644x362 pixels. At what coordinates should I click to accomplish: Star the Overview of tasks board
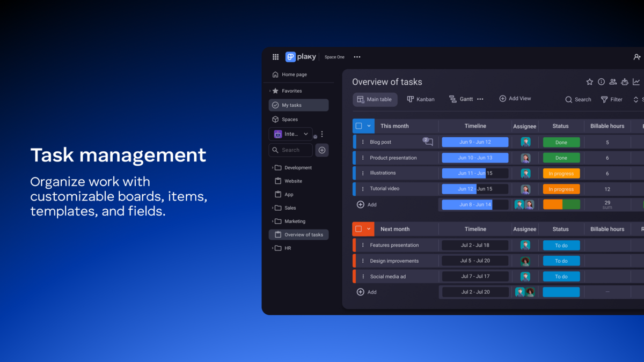click(590, 82)
